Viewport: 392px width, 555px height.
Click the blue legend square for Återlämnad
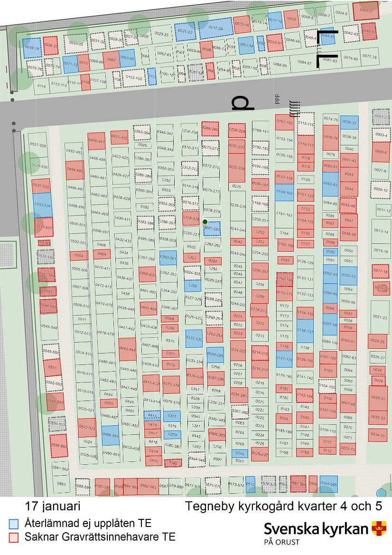point(14,524)
